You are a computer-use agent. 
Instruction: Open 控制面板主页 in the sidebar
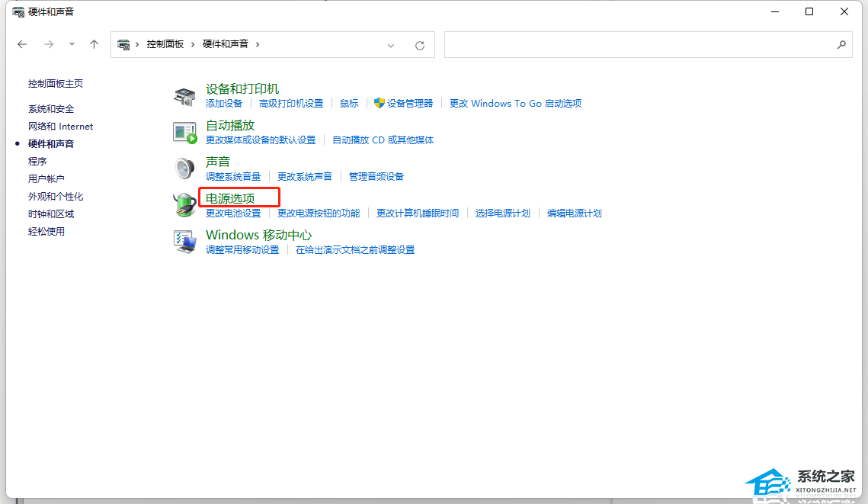(56, 84)
